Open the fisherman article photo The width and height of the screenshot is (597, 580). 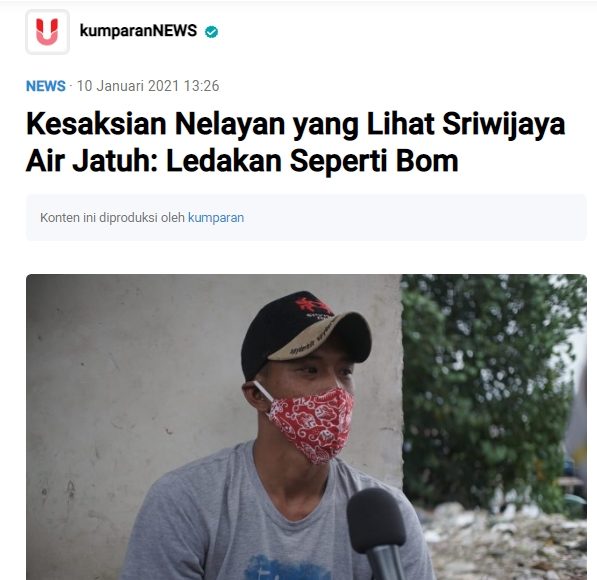pyautogui.click(x=306, y=427)
